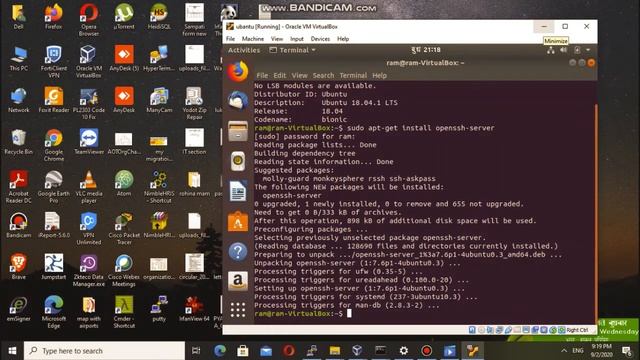
Task: Click the network icon in Ubuntu top bar
Action: coord(551,50)
